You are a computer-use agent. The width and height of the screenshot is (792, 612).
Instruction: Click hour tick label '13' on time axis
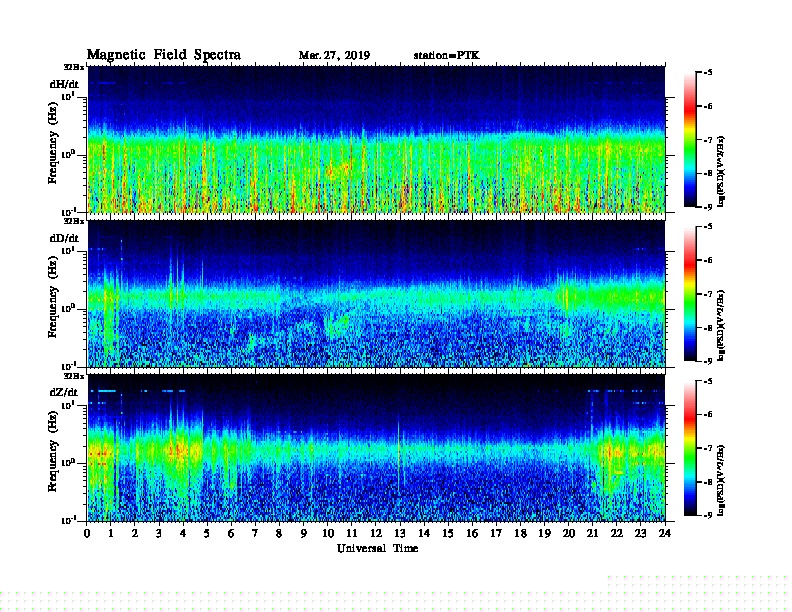[400, 533]
